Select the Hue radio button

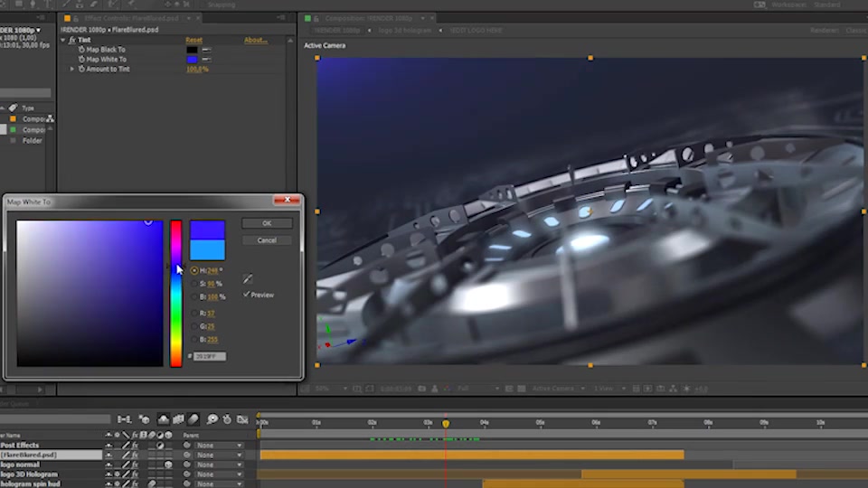(194, 270)
